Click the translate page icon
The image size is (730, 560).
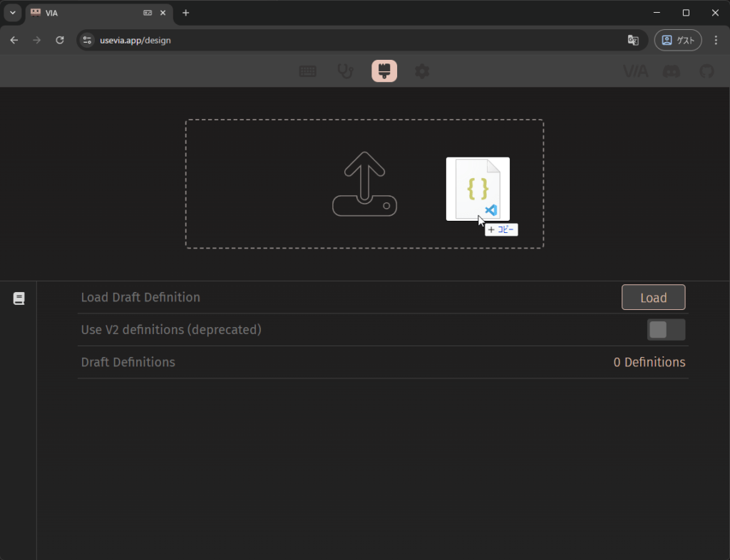(633, 40)
